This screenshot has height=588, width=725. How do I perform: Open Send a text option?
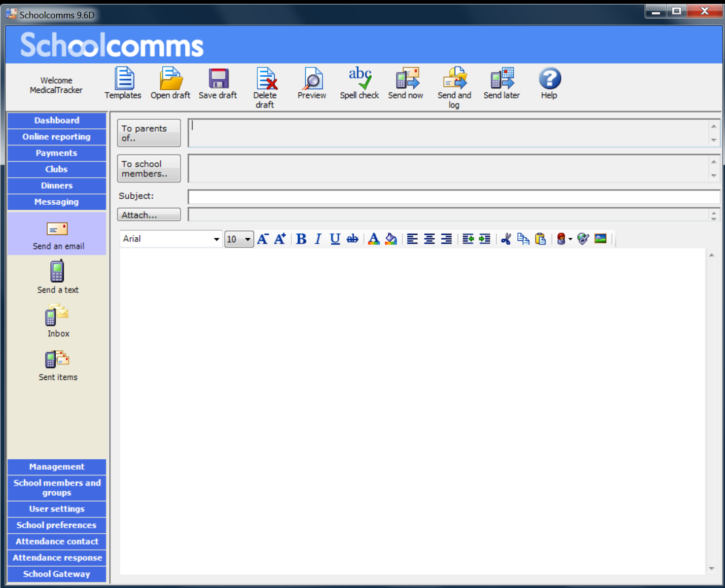(58, 277)
